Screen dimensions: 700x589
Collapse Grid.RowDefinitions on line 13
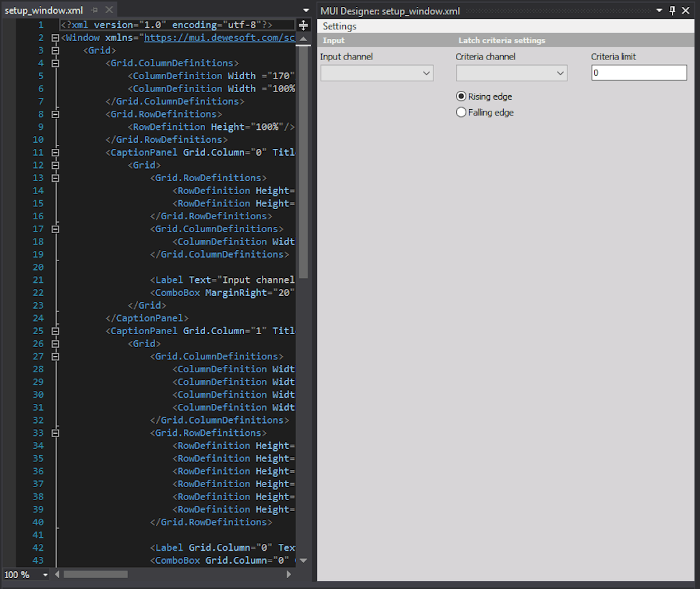pyautogui.click(x=55, y=178)
